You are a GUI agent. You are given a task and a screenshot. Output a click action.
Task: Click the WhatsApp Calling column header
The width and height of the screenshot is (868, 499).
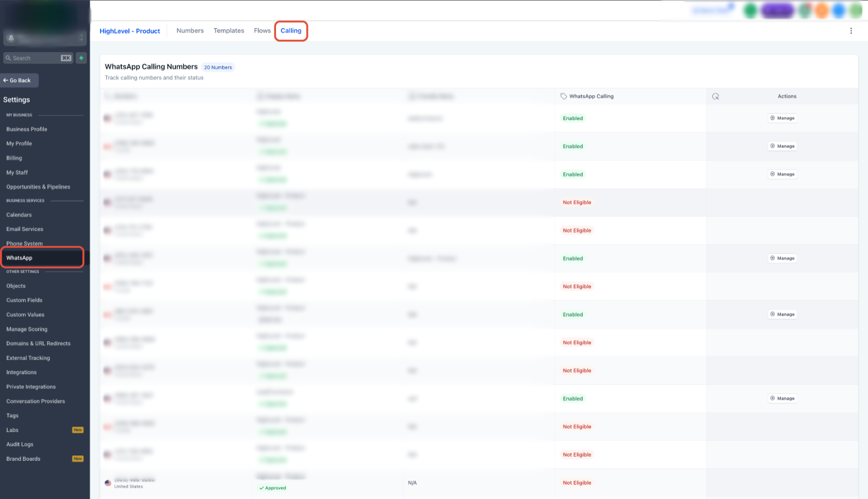coord(591,96)
